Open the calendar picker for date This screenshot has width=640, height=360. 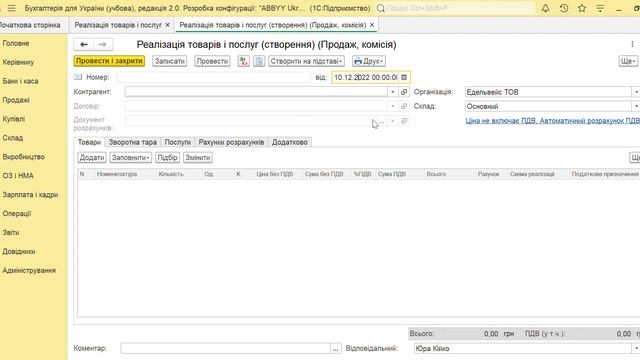[x=404, y=77]
